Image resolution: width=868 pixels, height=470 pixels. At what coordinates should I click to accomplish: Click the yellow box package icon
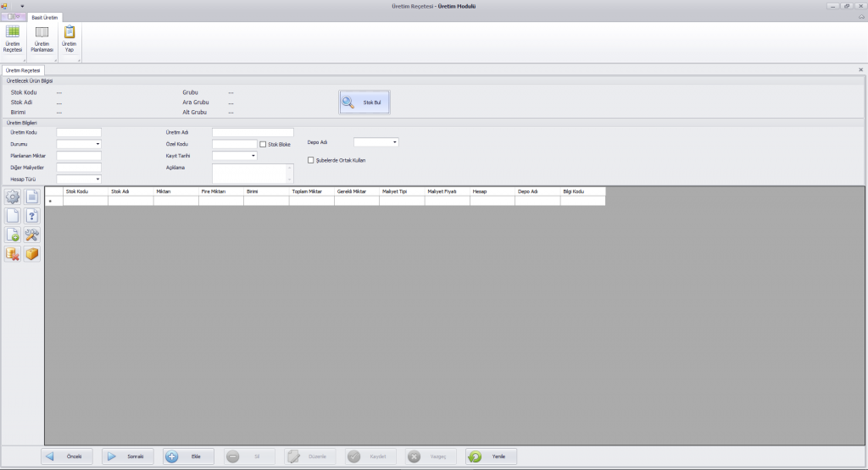(32, 254)
